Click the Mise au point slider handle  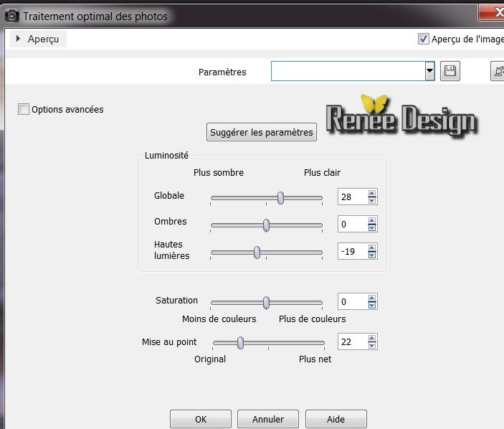tap(240, 343)
